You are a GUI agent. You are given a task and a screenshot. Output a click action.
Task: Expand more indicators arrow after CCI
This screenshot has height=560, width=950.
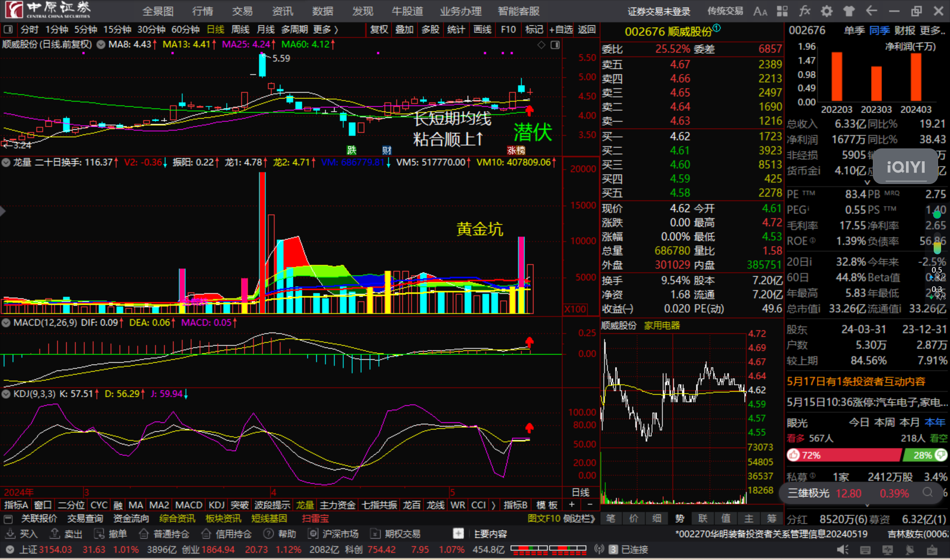[493, 505]
